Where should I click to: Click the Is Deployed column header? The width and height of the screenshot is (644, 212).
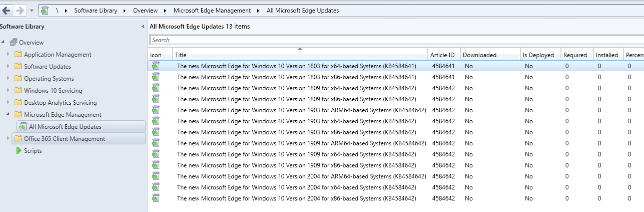click(538, 55)
